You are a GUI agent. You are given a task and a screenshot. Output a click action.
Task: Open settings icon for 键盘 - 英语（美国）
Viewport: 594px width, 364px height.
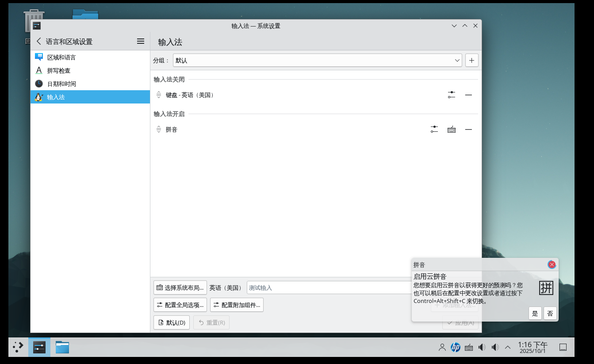[451, 95]
